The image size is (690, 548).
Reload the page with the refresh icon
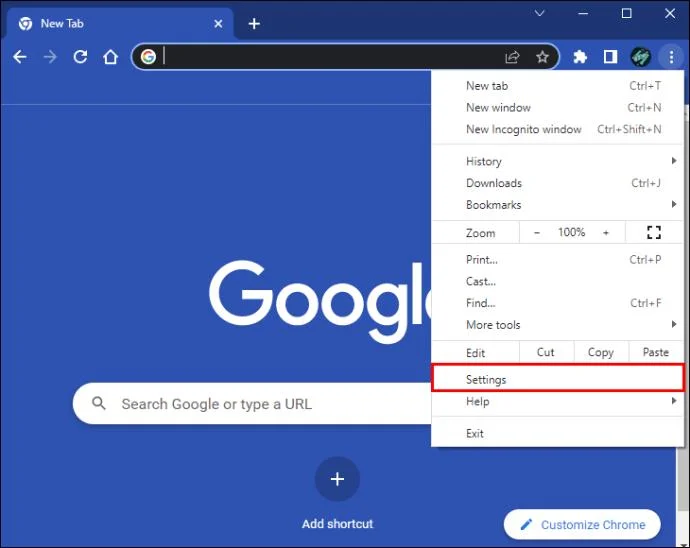point(80,57)
